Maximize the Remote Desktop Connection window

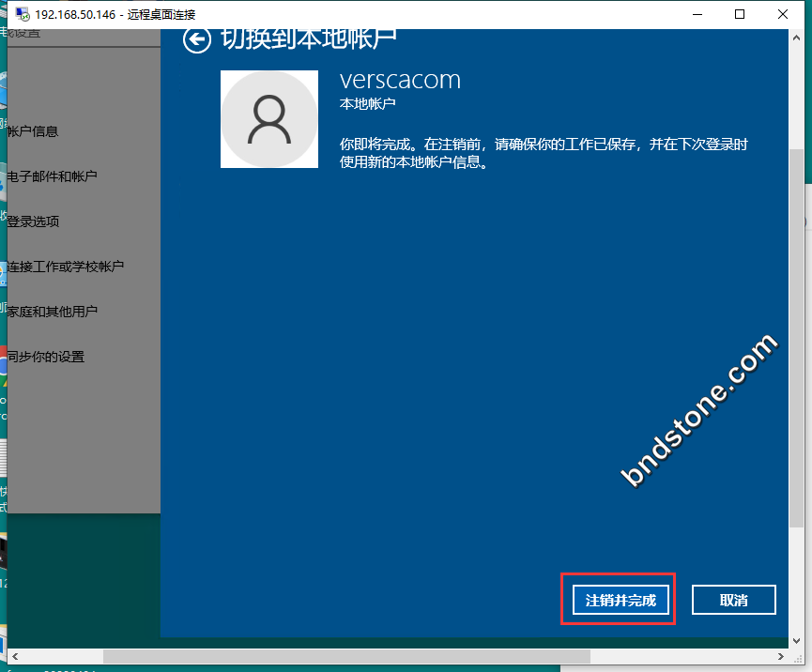point(740,14)
